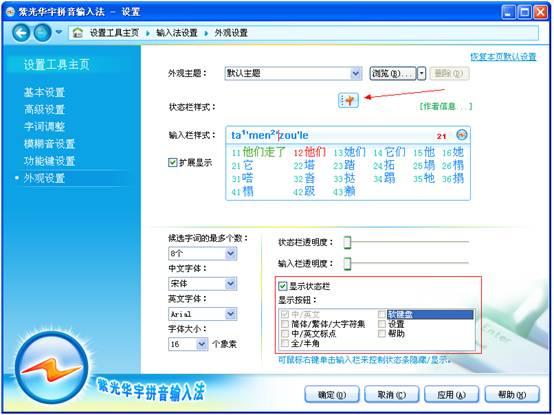Open 字体大小 size dropdown
The width and height of the screenshot is (554, 415).
tap(188, 344)
